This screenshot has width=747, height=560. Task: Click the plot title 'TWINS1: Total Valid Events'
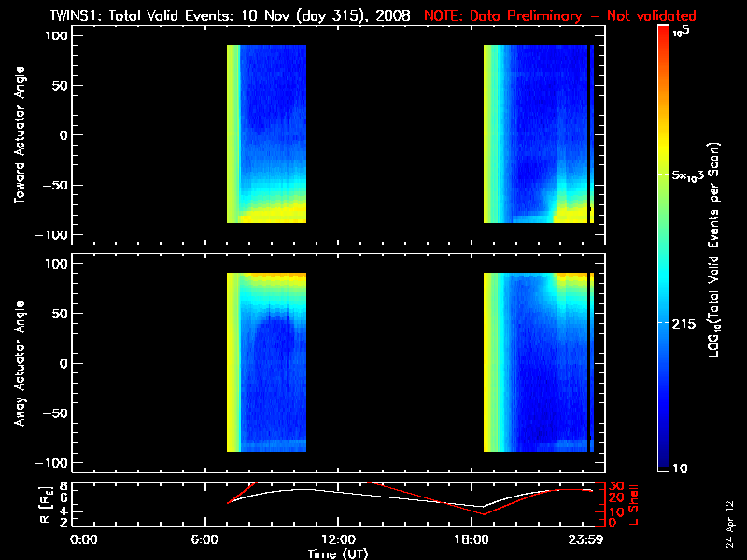[142, 15]
